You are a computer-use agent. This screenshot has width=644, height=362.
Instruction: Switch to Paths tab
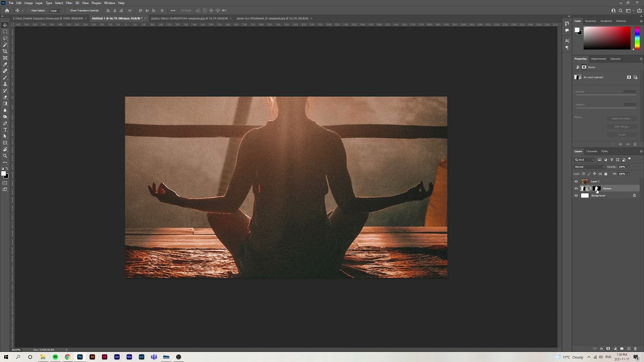(604, 151)
